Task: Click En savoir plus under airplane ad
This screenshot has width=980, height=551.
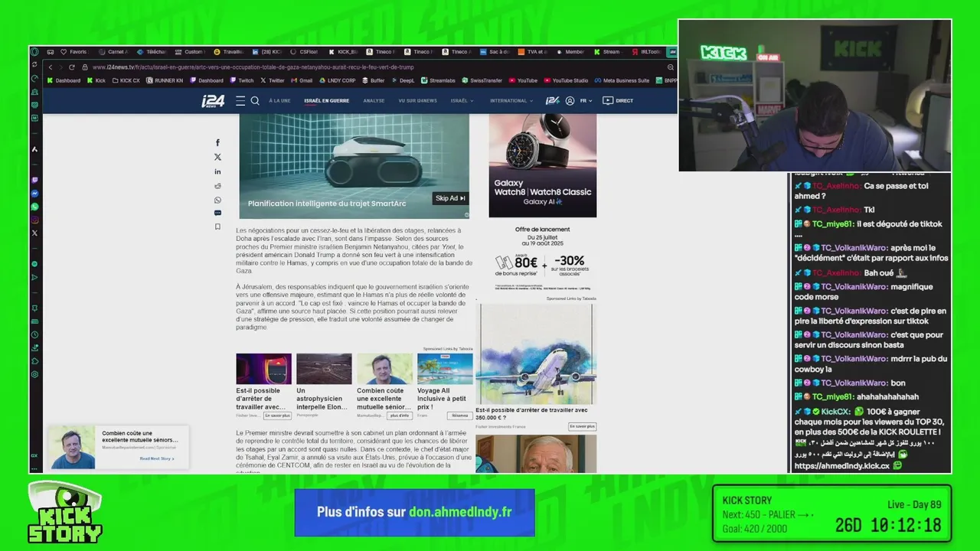Action: pos(582,426)
